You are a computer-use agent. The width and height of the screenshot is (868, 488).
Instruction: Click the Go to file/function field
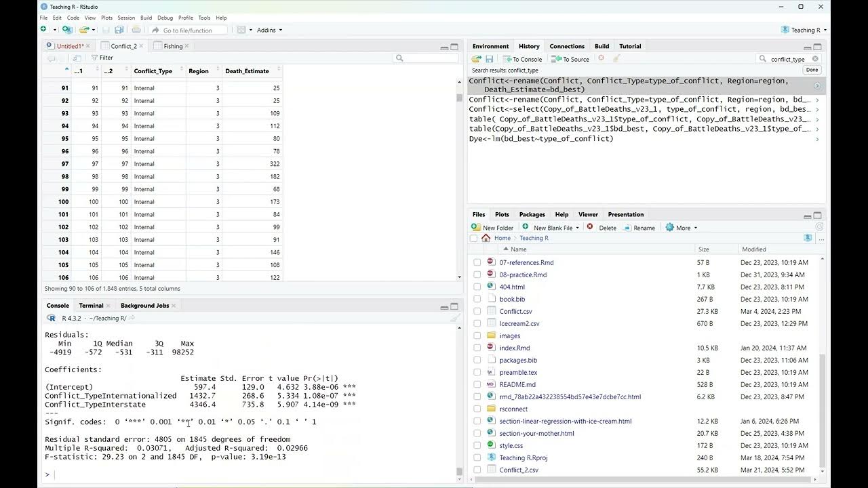pos(187,30)
